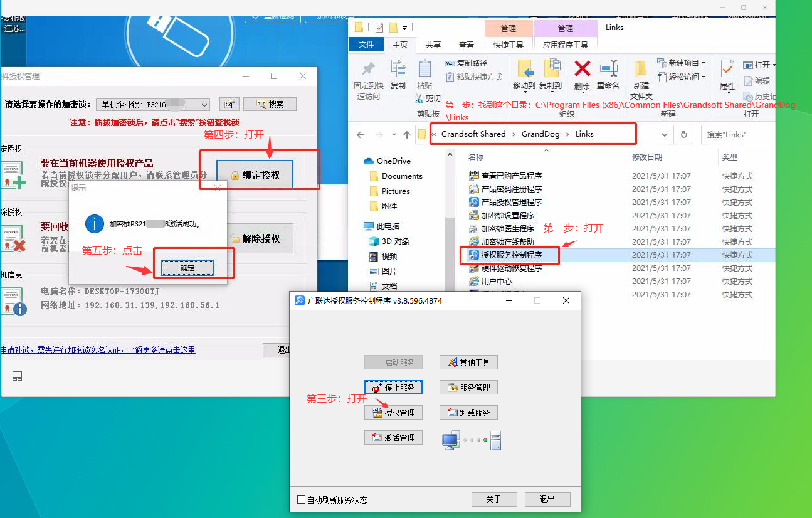Screen dimensions: 812x518
Task: Sort files by the 名称 column header
Action: (476, 157)
